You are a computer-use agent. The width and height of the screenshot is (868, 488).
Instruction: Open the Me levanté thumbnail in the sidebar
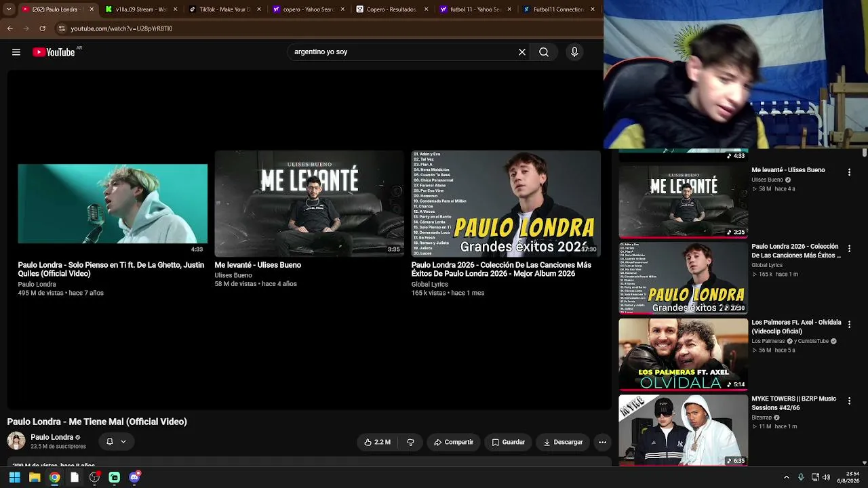coord(684,201)
